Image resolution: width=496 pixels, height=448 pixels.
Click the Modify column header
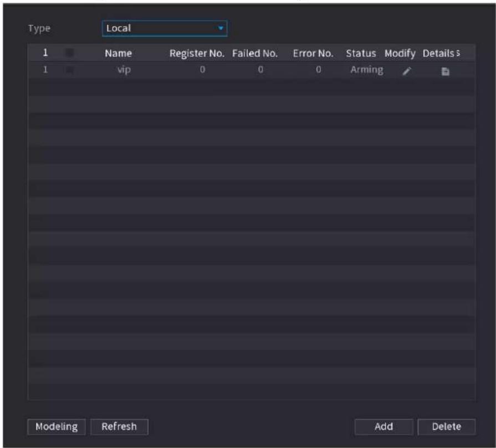pyautogui.click(x=400, y=53)
